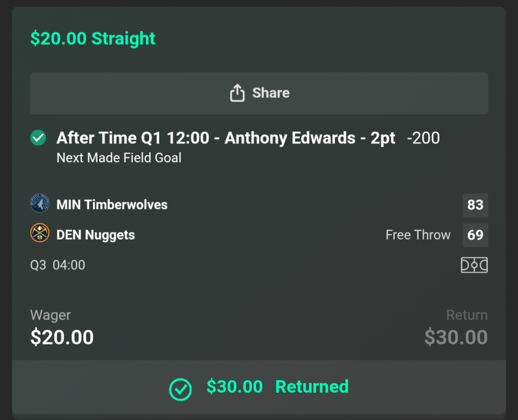This screenshot has height=420, width=518.
Task: Click the Free Throw status label
Action: pyautogui.click(x=418, y=235)
